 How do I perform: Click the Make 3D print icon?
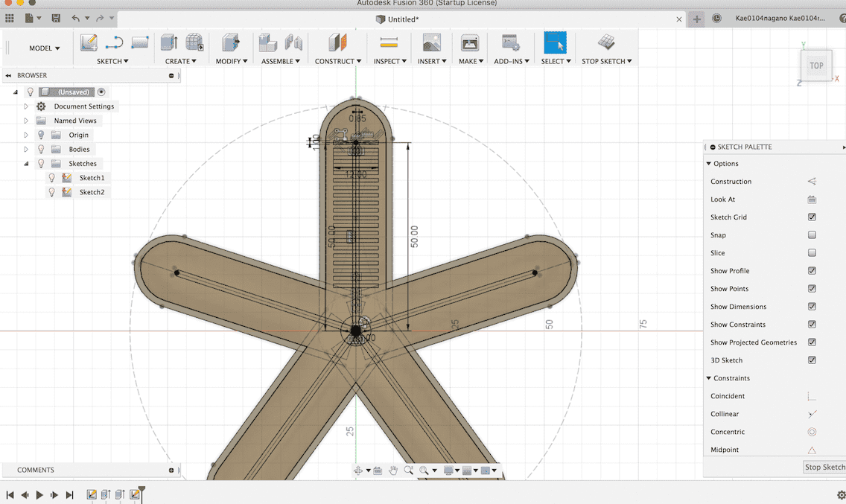click(469, 43)
